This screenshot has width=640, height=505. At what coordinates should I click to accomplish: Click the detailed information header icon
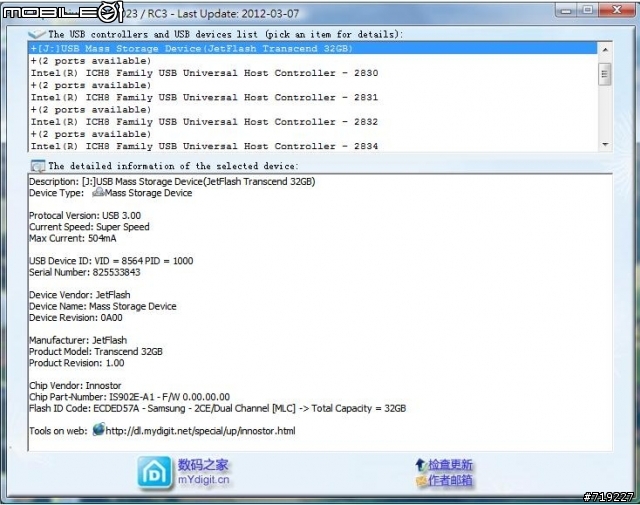click(38, 166)
